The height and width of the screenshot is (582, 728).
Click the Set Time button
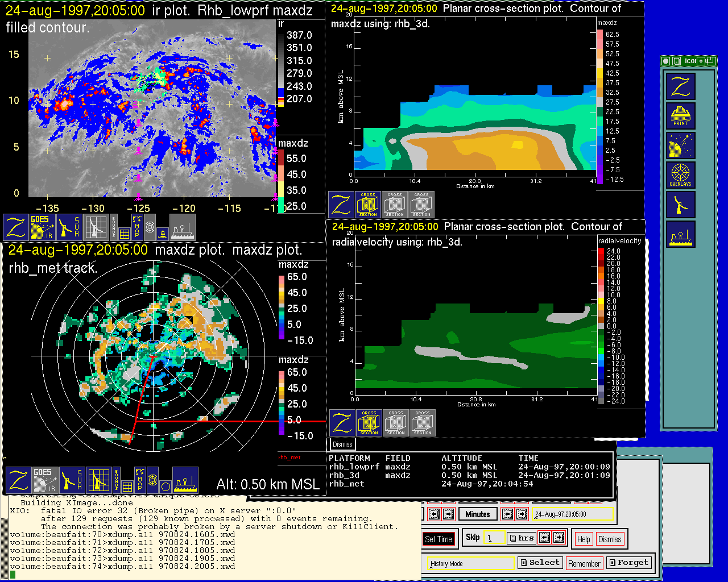[439, 539]
